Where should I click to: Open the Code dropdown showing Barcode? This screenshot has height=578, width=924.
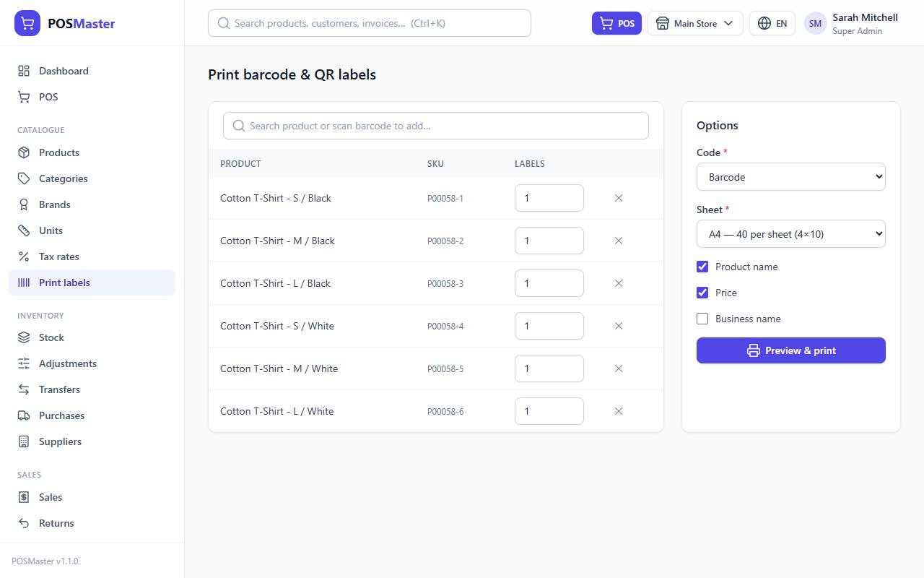tap(791, 177)
